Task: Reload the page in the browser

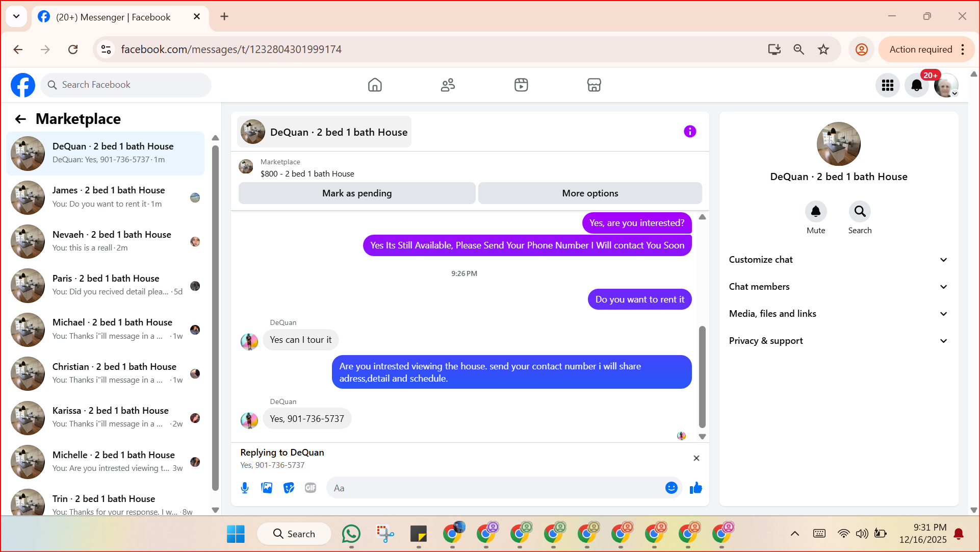Action: [x=73, y=49]
